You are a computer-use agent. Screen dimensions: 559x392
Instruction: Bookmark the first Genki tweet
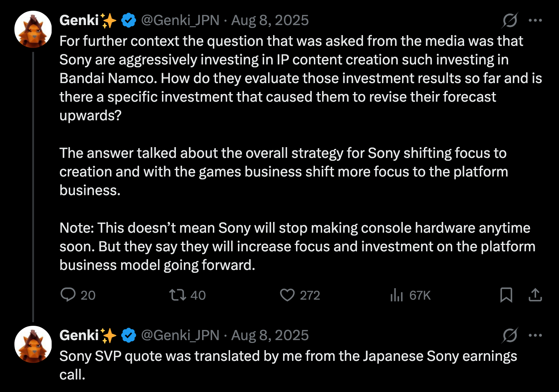click(x=506, y=295)
